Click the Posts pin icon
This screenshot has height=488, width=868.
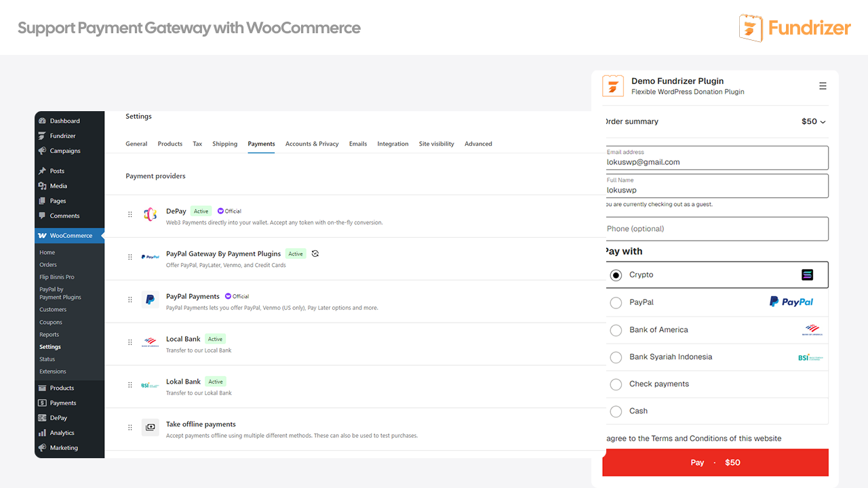point(43,171)
